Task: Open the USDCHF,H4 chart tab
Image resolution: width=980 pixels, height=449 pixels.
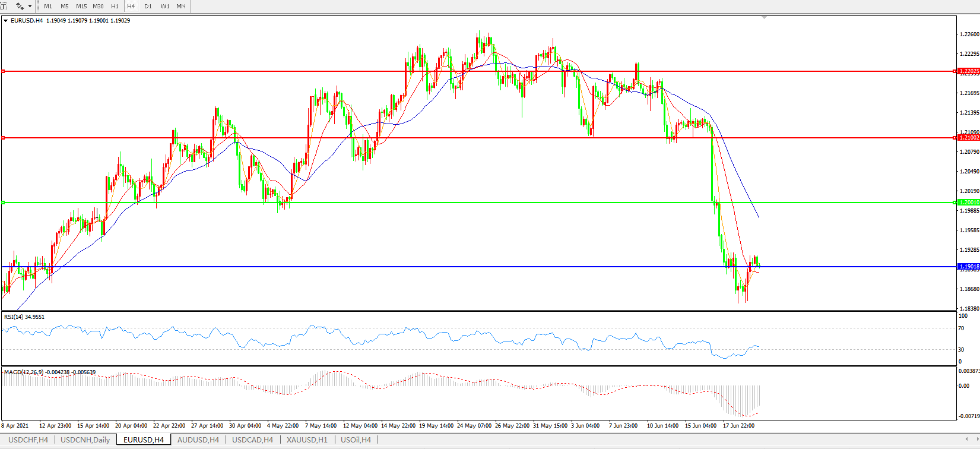Action: tap(28, 440)
